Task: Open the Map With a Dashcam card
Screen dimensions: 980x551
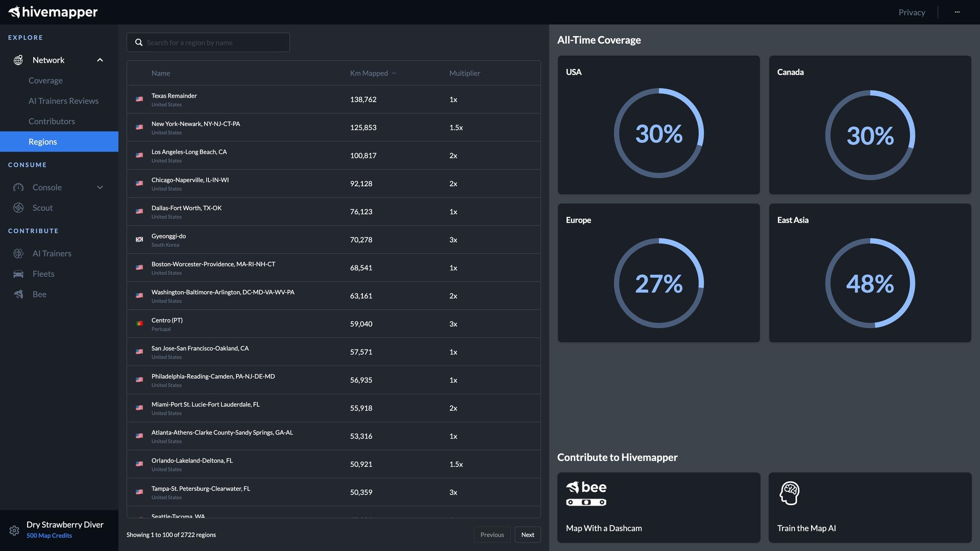Action: click(658, 507)
